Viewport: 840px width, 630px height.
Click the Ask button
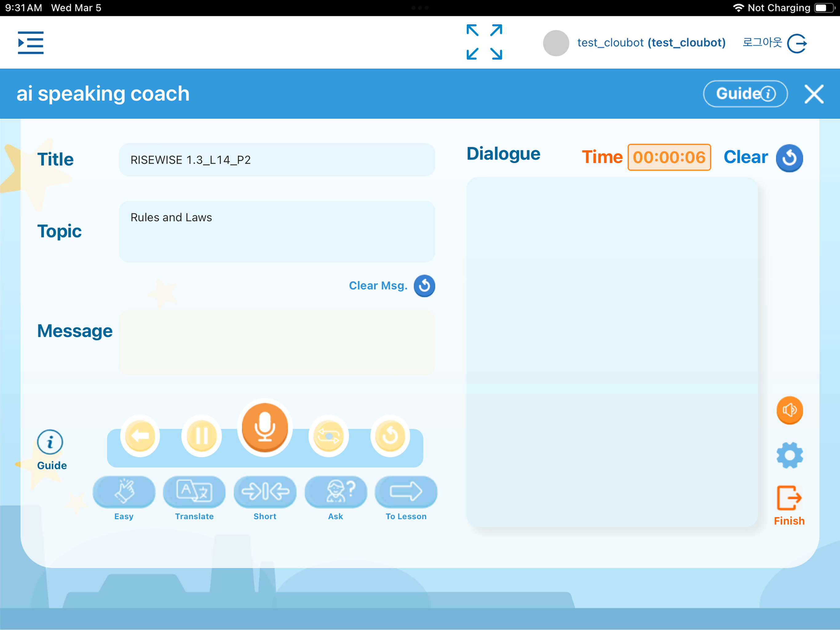pyautogui.click(x=336, y=492)
